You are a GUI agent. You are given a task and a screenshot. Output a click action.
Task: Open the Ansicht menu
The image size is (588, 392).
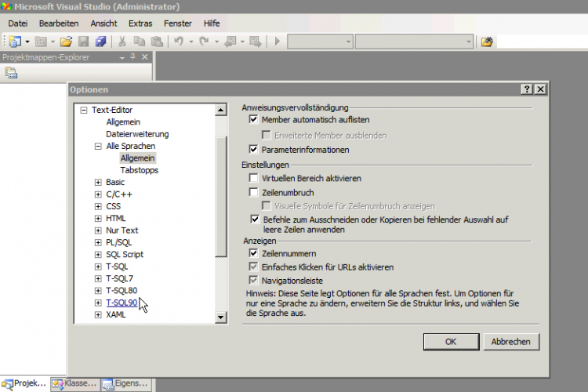[x=103, y=24]
